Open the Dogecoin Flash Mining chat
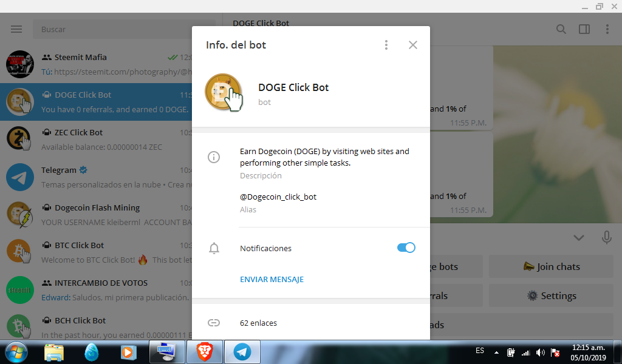The width and height of the screenshot is (622, 364). click(96, 215)
